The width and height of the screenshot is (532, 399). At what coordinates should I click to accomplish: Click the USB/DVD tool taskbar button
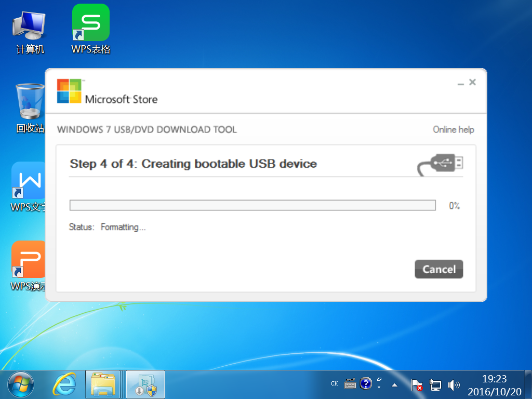point(145,385)
